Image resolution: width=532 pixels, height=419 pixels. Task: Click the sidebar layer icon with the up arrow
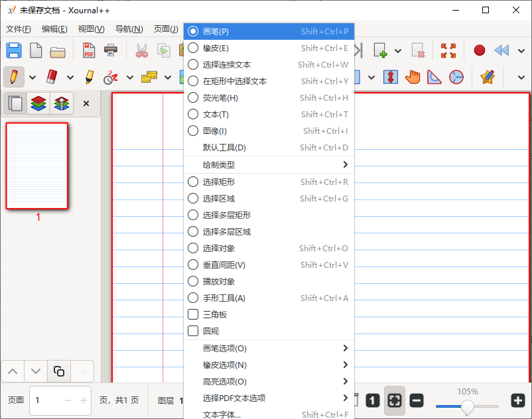(62, 103)
